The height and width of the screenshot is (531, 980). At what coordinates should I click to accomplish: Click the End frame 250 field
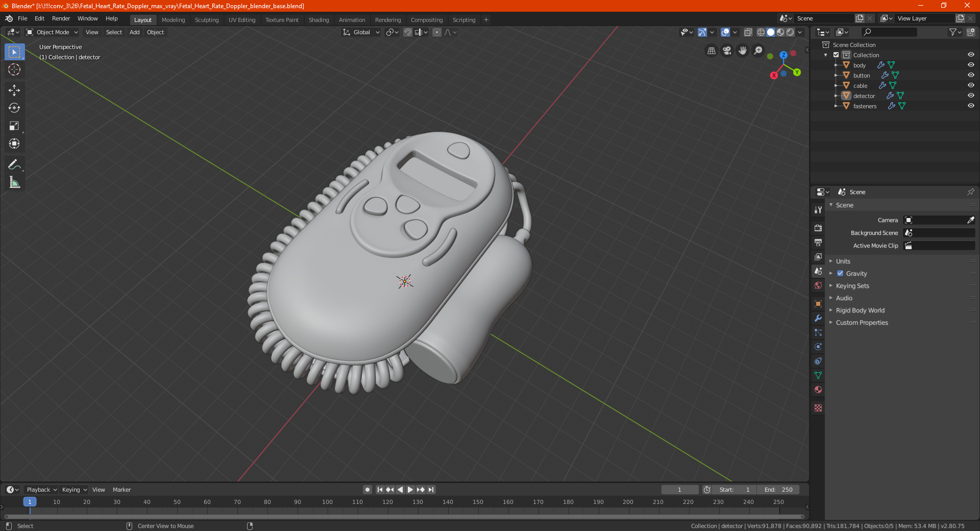click(x=778, y=490)
